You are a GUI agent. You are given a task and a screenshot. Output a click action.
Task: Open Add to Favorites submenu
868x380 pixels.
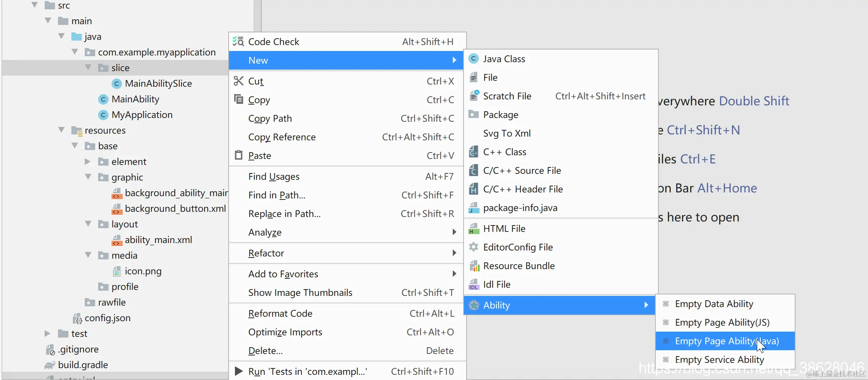pos(346,274)
